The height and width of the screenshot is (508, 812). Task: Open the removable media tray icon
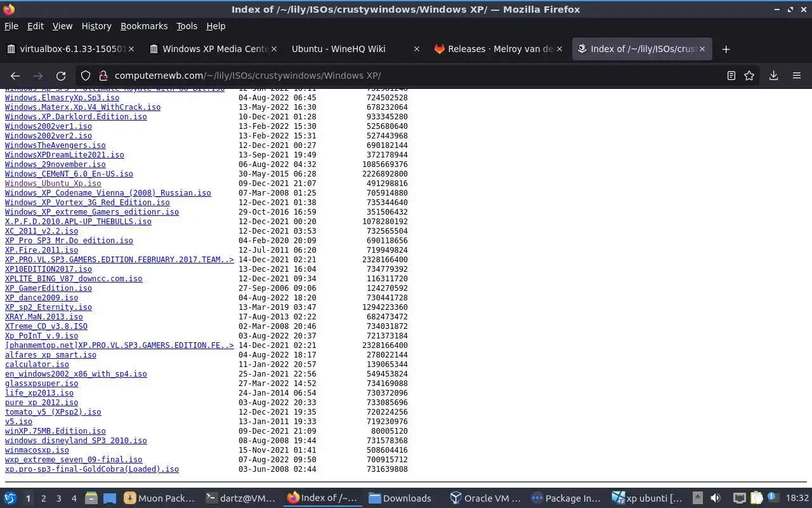click(697, 498)
